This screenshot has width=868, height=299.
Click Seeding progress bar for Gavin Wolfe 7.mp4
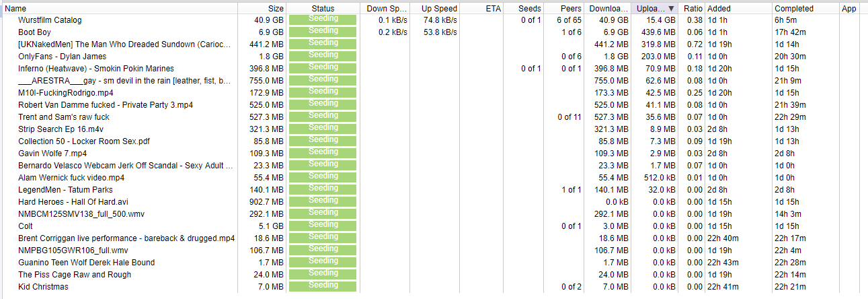point(323,154)
